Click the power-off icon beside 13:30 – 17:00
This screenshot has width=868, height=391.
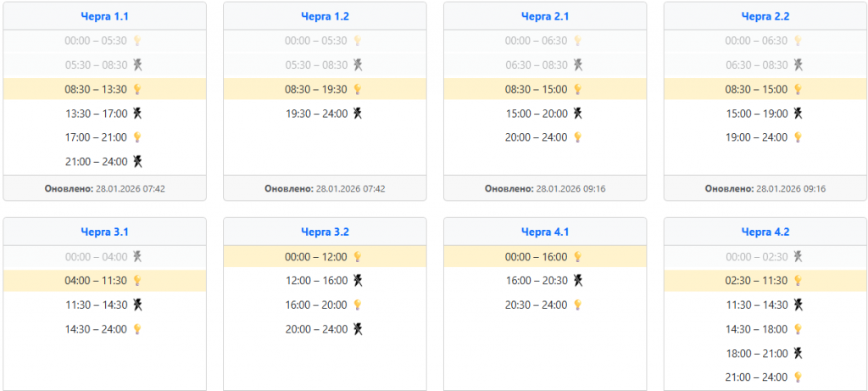tap(137, 113)
